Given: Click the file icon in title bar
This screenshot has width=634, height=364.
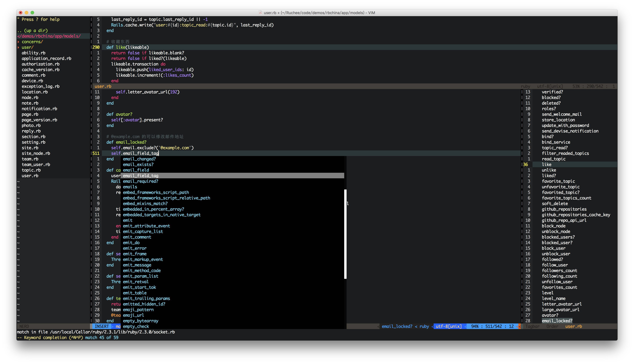Looking at the screenshot, I should click(260, 13).
